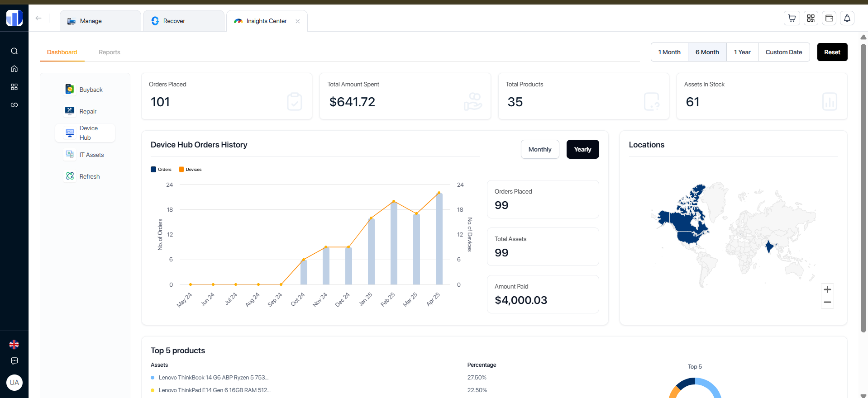Select the 1 Year date range
Screen dimensions: 868x398
coord(742,52)
